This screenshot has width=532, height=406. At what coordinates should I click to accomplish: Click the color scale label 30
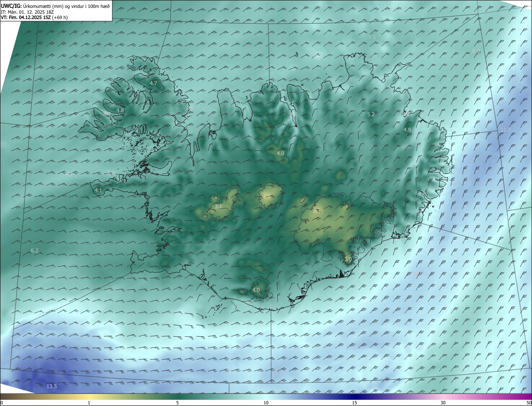[x=443, y=403]
